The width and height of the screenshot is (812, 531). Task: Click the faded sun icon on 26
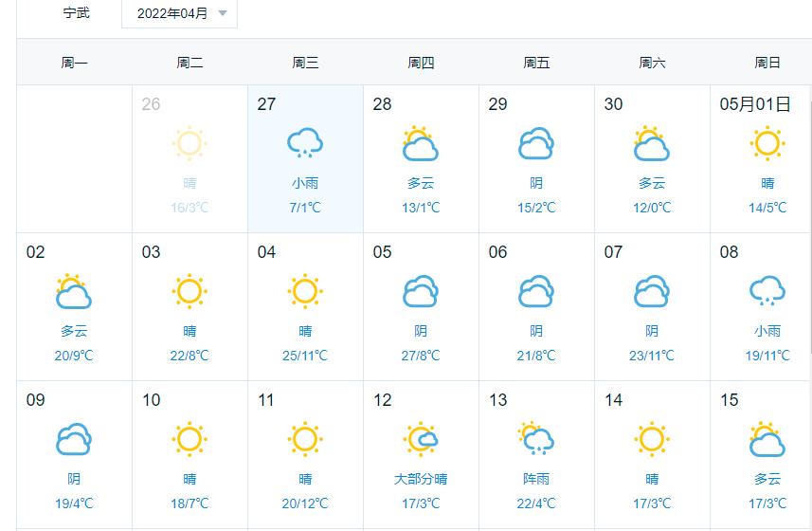pyautogui.click(x=189, y=143)
